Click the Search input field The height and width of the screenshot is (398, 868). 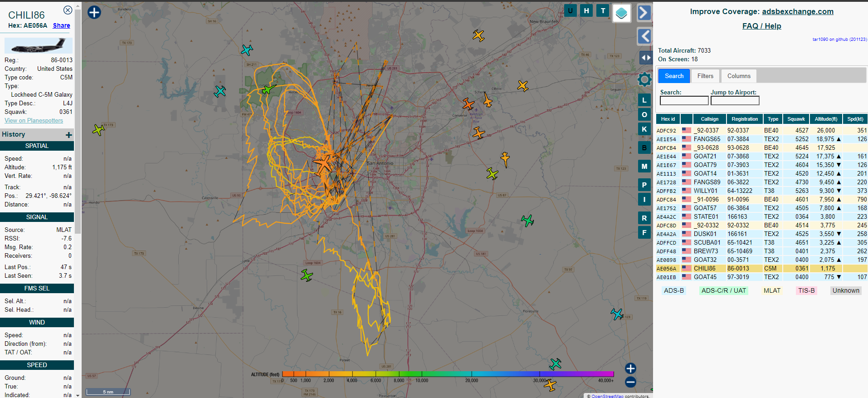click(684, 101)
